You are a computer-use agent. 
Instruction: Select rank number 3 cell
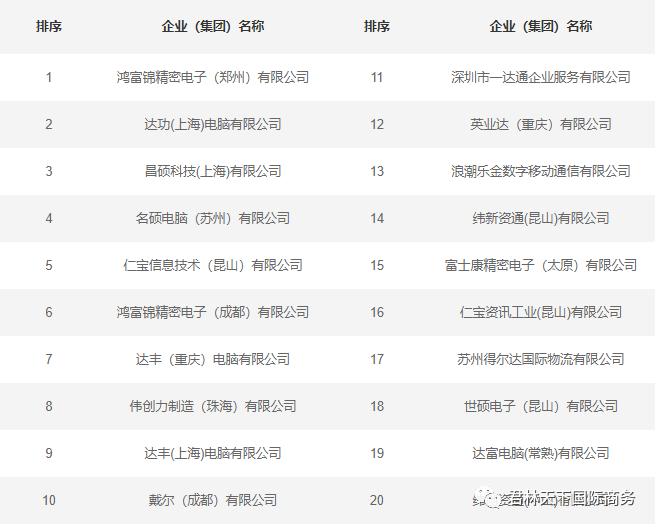[x=49, y=171]
